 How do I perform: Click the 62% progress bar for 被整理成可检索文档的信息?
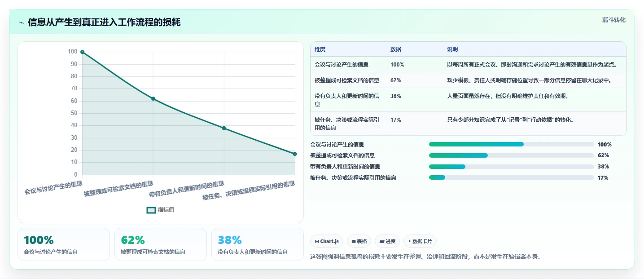pos(512,155)
